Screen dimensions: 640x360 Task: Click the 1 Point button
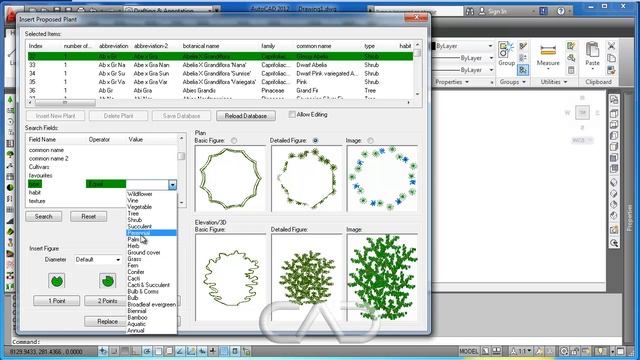(57, 301)
